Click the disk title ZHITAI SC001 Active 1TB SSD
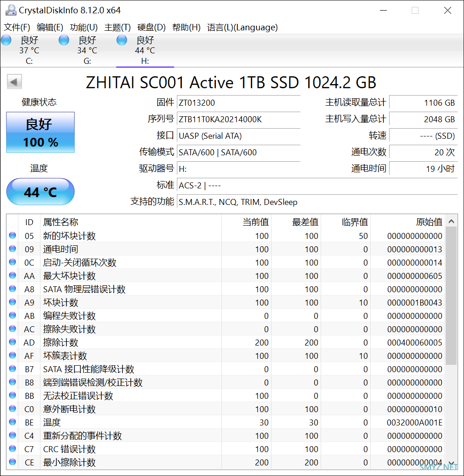This screenshot has height=476, width=464. coord(231,82)
